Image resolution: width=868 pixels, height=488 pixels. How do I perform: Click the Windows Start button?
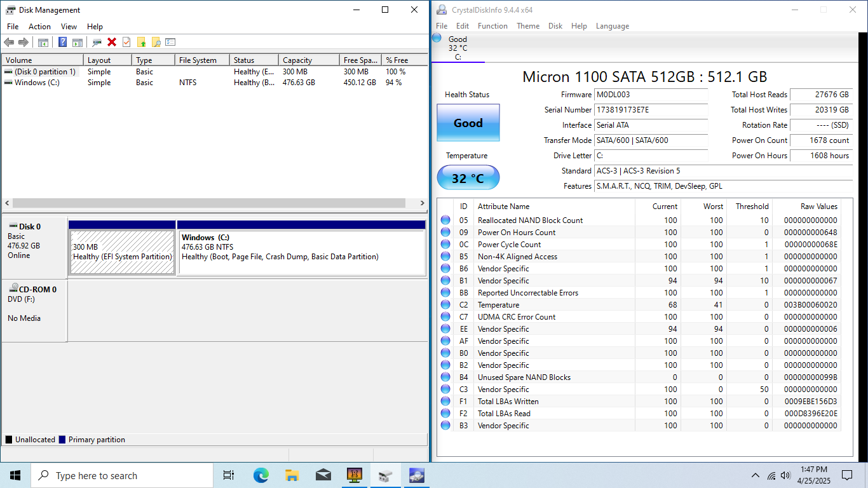[x=15, y=475]
